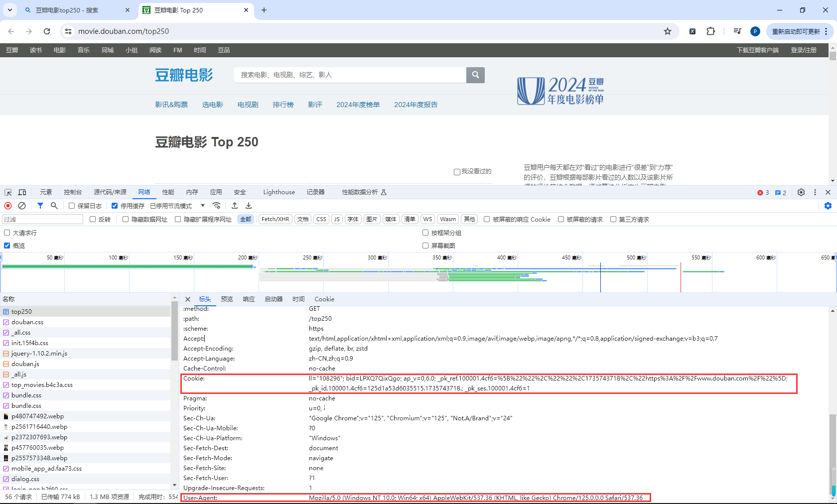The width and height of the screenshot is (837, 504).
Task: Uncheck the 概览 checkbox
Action: [7, 246]
